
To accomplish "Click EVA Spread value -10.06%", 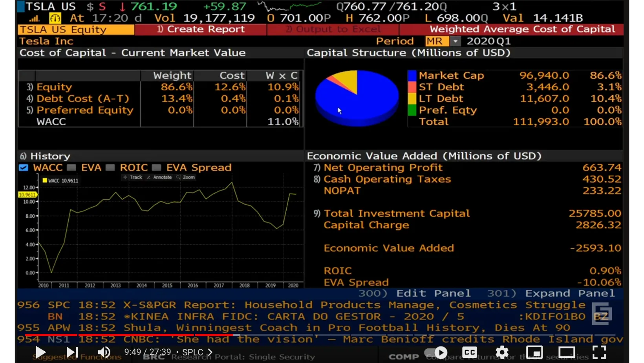I will 599,282.
